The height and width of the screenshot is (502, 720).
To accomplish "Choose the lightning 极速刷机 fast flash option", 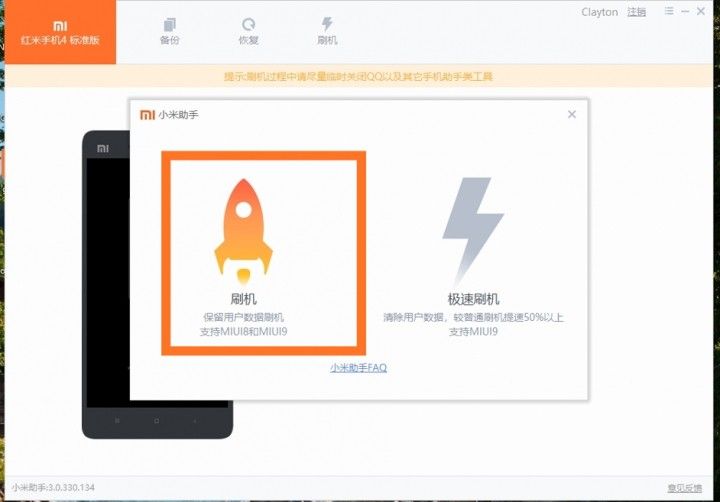I will tap(473, 257).
